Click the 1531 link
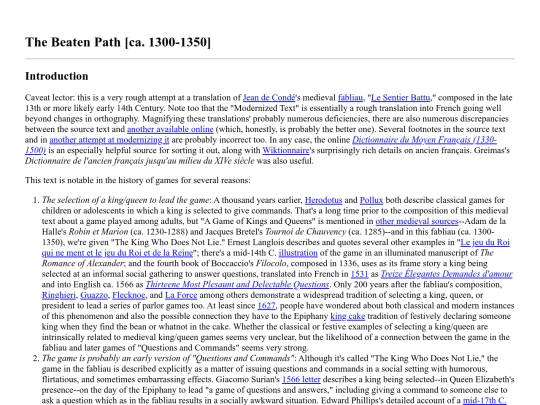The image size is (540, 405). click(359, 274)
